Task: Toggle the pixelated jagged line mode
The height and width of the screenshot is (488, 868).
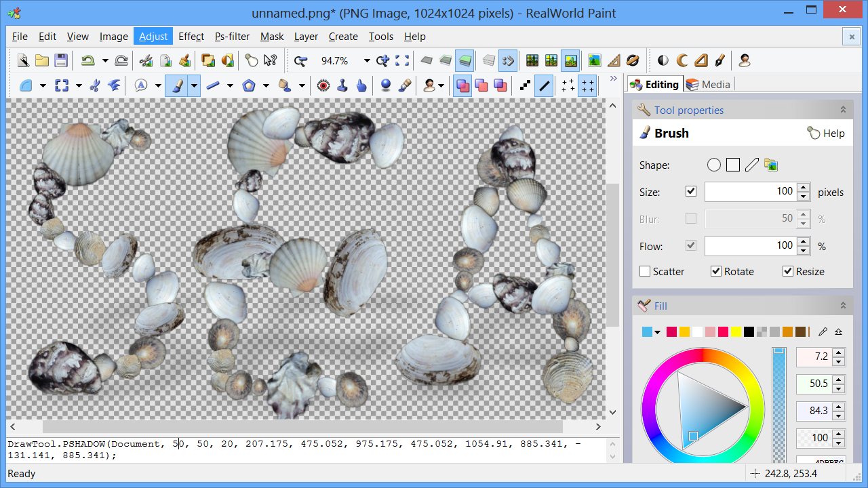Action: click(x=525, y=85)
